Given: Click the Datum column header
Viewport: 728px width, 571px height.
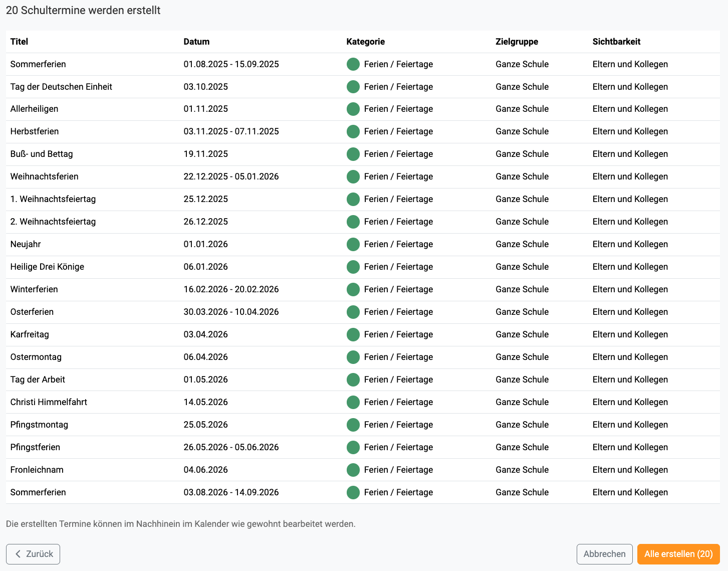Looking at the screenshot, I should pos(196,42).
